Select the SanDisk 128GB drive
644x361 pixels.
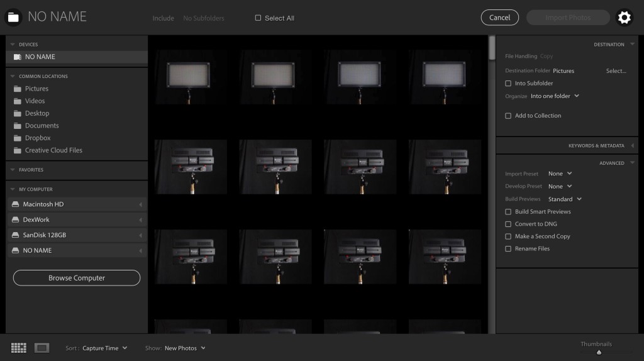pyautogui.click(x=45, y=235)
